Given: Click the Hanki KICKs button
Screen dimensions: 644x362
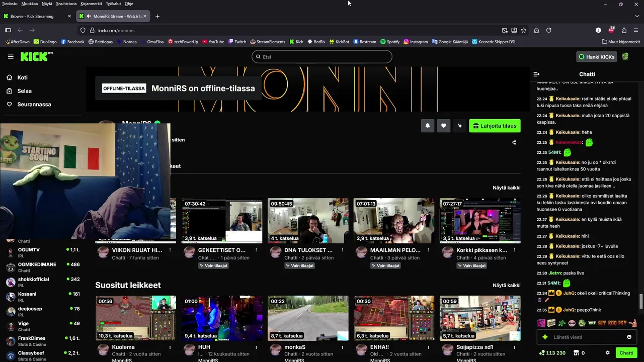Looking at the screenshot, I should (596, 57).
